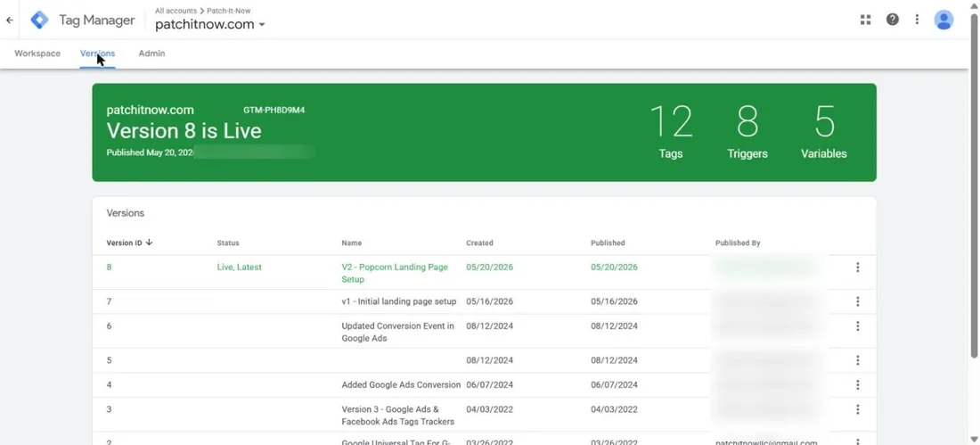Click version ID 3 in the table
980x445 pixels.
coord(109,409)
